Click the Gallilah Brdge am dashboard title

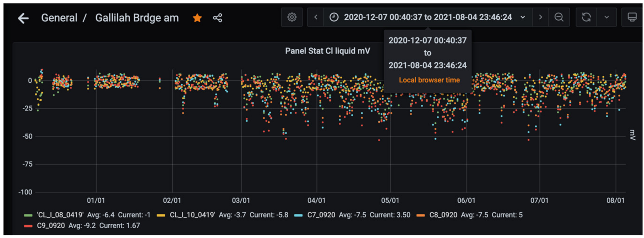click(137, 18)
